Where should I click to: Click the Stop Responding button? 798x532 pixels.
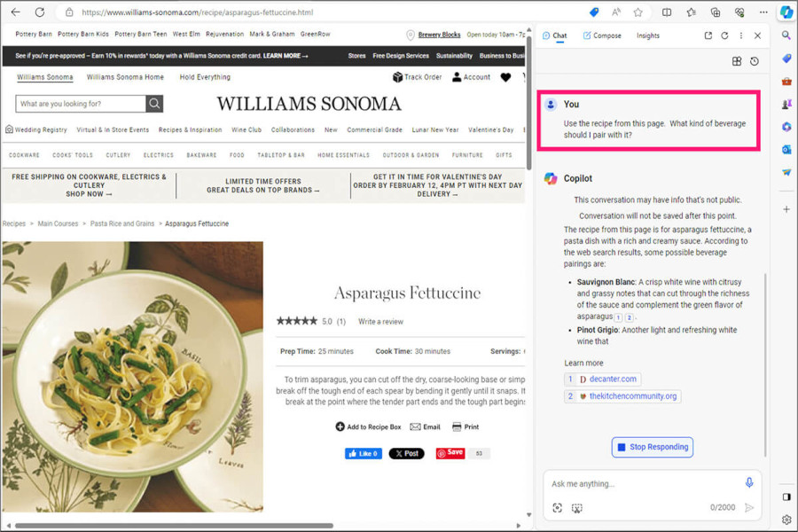652,447
